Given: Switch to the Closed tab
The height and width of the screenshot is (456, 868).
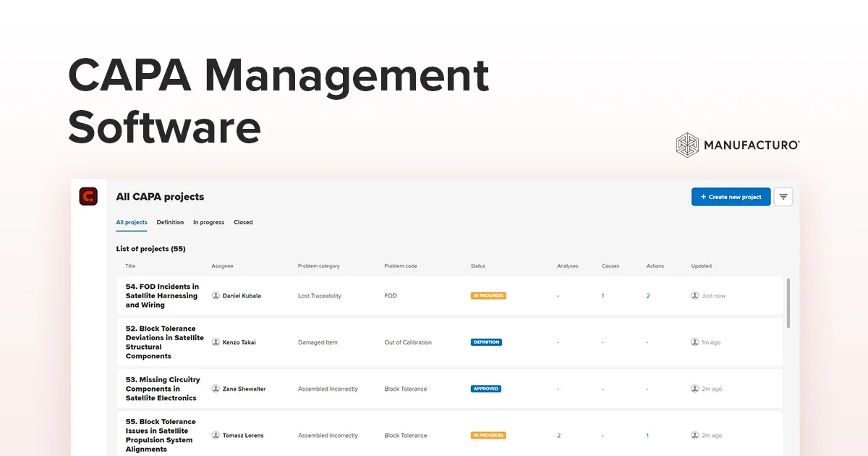Looking at the screenshot, I should (243, 222).
